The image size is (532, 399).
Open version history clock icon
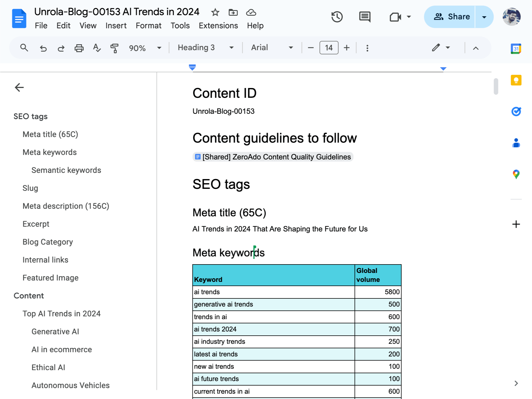coord(337,17)
